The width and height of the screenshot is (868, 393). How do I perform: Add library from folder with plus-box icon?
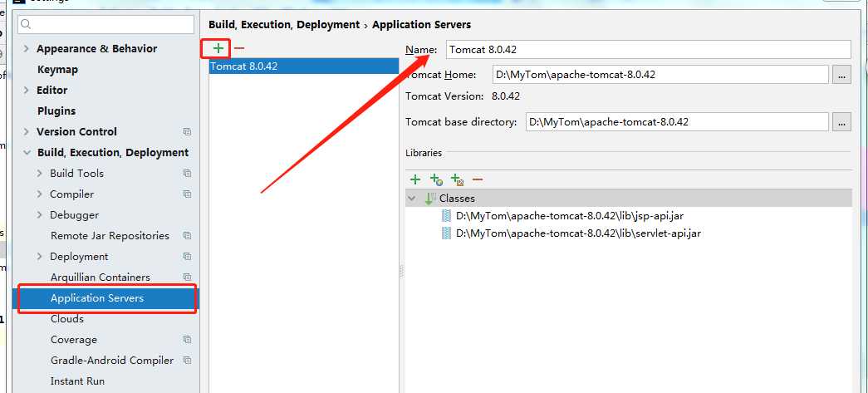pyautogui.click(x=457, y=179)
